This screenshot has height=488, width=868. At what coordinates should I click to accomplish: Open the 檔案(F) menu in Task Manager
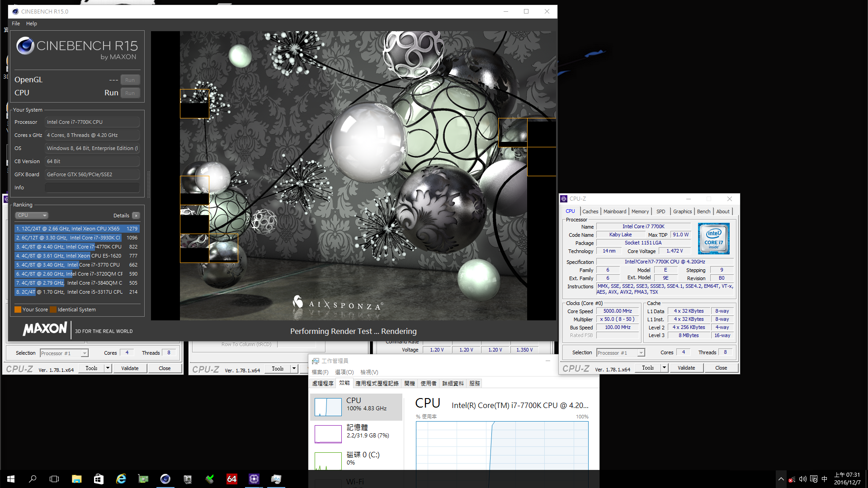320,372
